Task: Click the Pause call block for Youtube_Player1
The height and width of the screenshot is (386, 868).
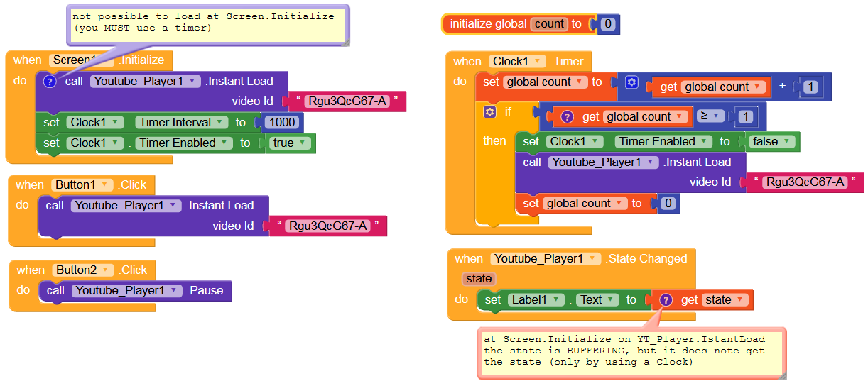Action: 135,291
